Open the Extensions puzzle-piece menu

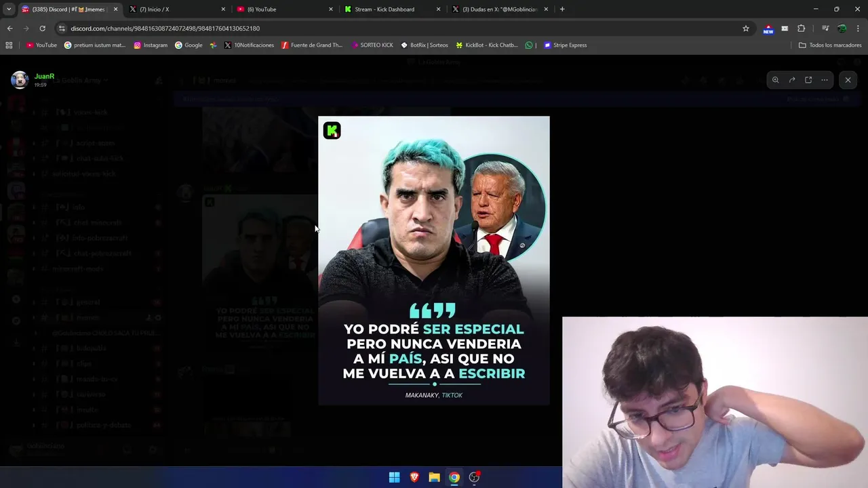tap(801, 28)
